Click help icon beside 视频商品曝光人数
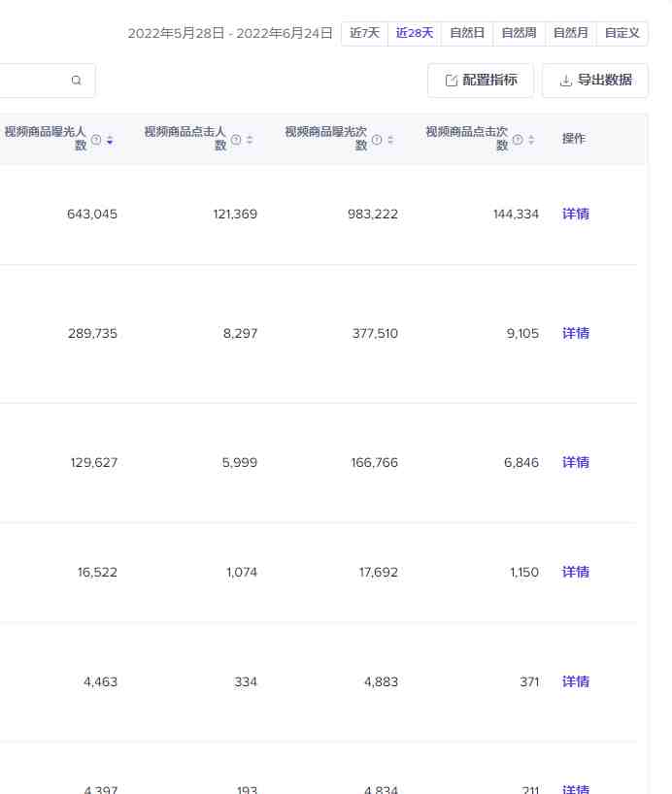 click(x=96, y=140)
